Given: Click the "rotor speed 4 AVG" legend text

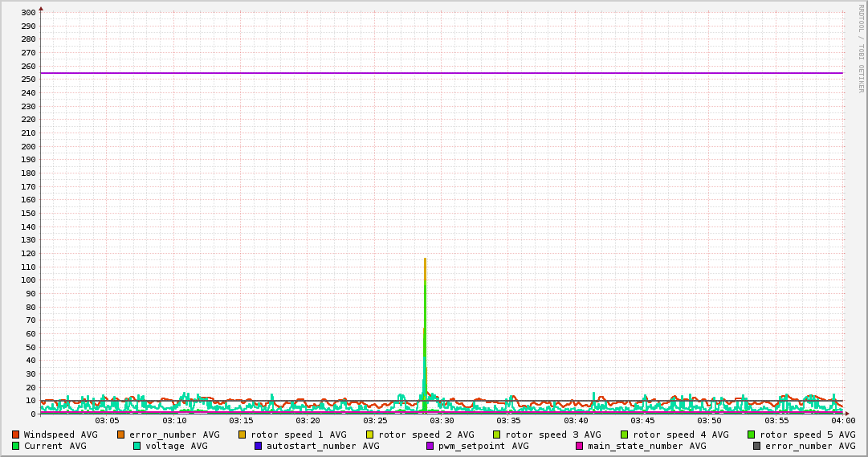Looking at the screenshot, I should [681, 435].
